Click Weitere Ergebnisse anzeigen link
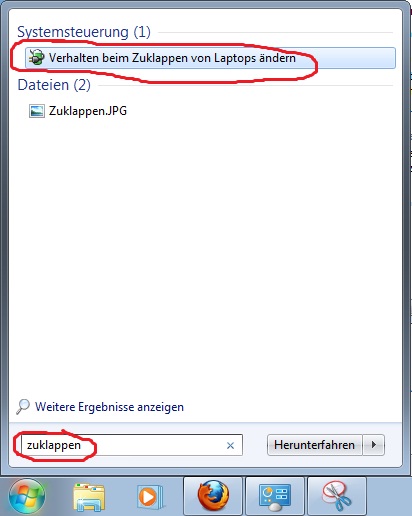Viewport: 412px width, 516px height. [x=109, y=407]
